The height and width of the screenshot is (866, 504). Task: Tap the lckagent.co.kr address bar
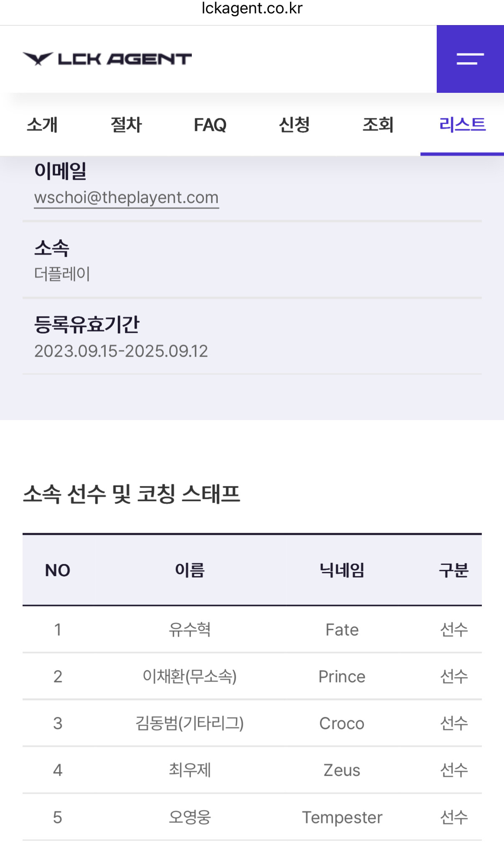(x=252, y=8)
